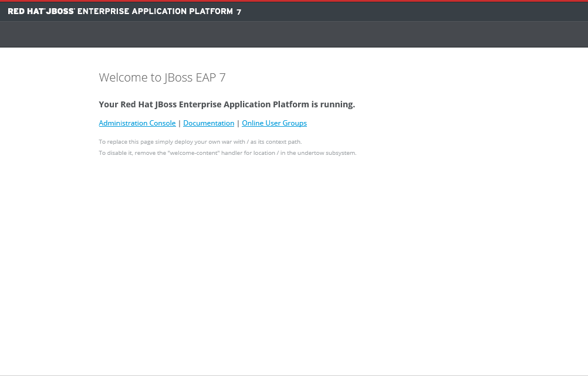
Task: Visit the Online User Groups link
Action: (x=274, y=123)
